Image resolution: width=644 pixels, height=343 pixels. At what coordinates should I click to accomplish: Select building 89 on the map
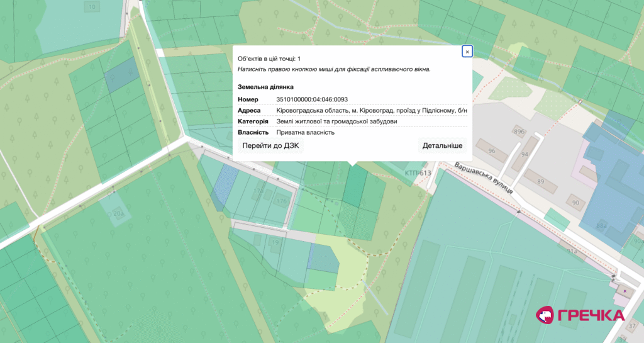540,181
